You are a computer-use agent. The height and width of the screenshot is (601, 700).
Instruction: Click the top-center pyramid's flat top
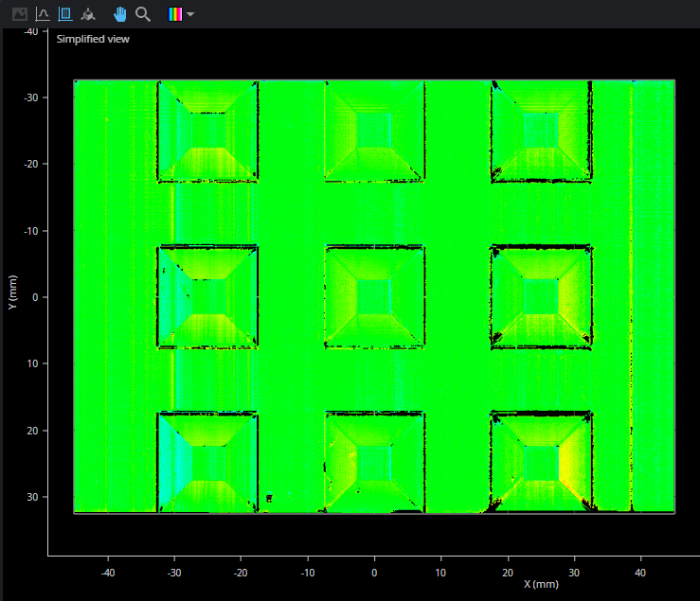[x=374, y=130]
